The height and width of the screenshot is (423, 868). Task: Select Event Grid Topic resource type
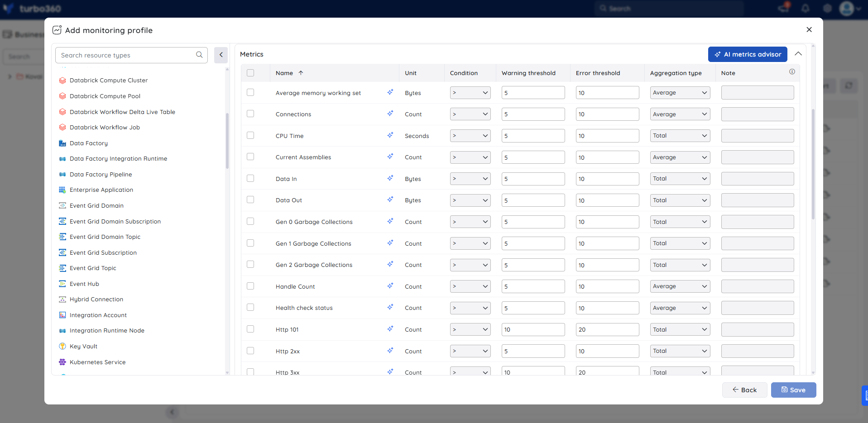click(x=93, y=268)
